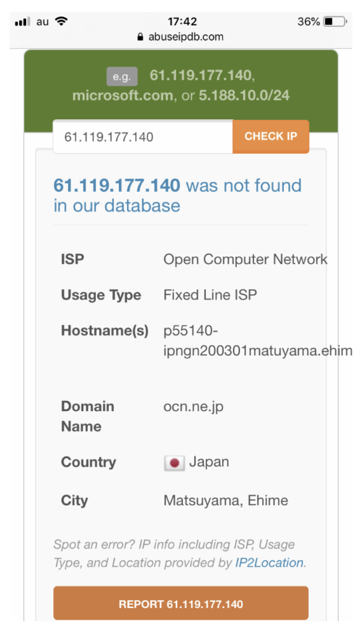Click the Japan flag icon
The image size is (362, 644).
click(174, 463)
